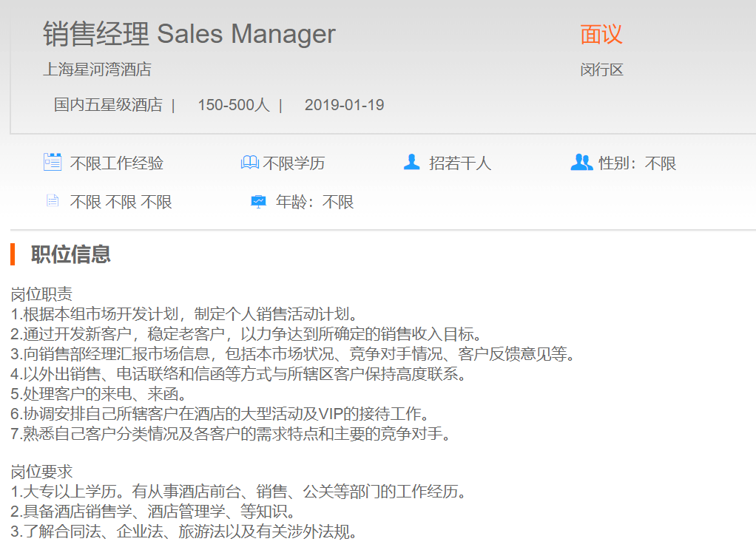Click the posting date 2019-01-19
This screenshot has width=756, height=550.
tap(344, 105)
